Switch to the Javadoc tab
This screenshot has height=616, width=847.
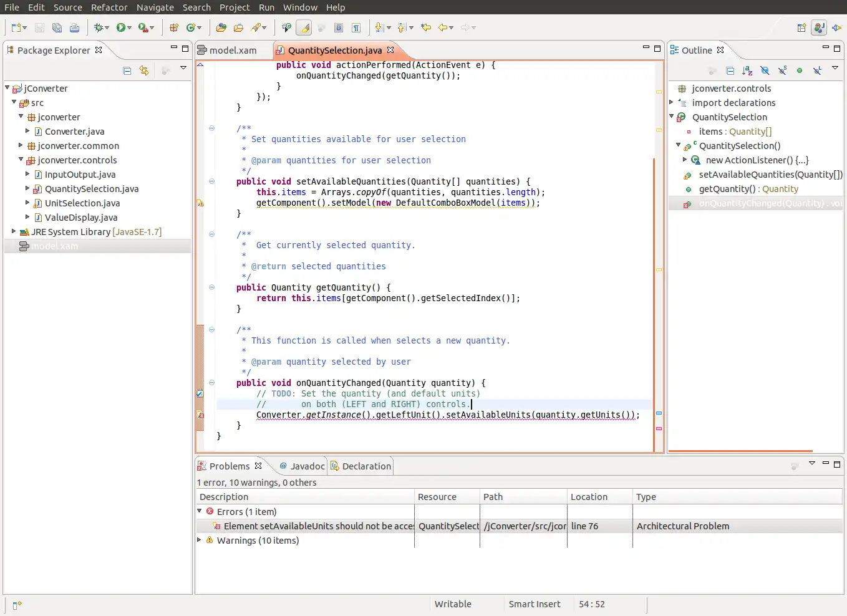coord(302,466)
